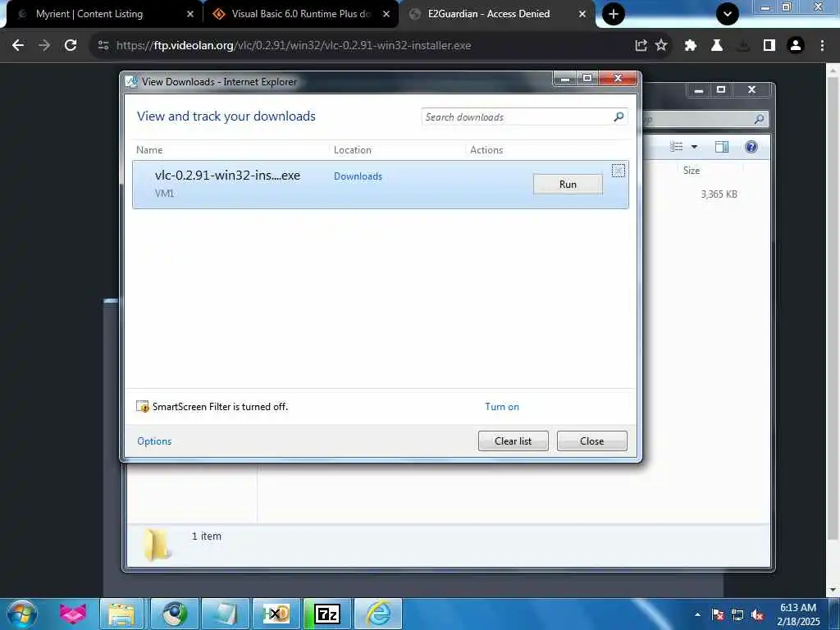840x630 pixels.
Task: Open the Downloads location link
Action: [358, 176]
